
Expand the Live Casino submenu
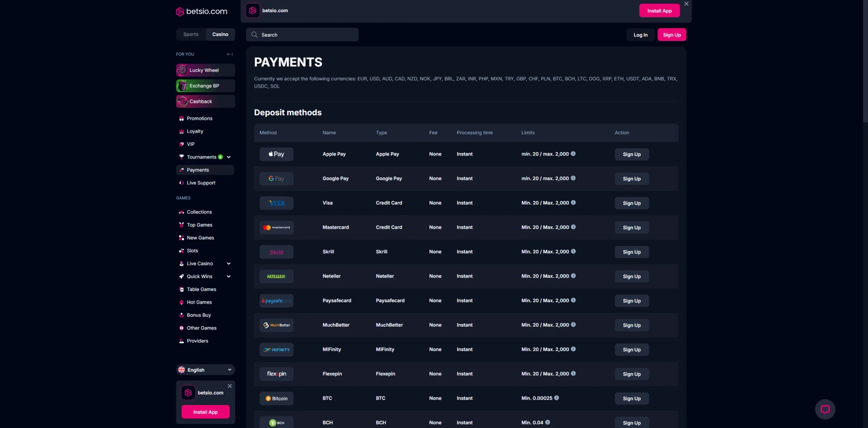pos(229,263)
